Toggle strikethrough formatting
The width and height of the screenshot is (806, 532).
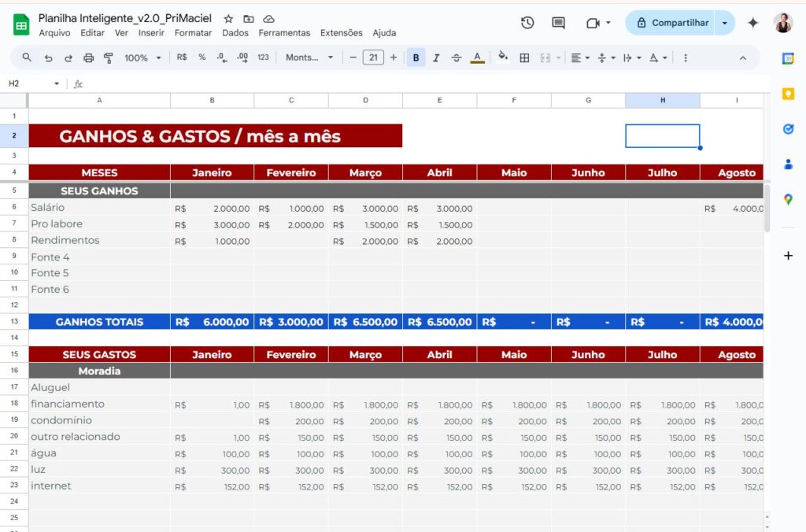click(456, 58)
